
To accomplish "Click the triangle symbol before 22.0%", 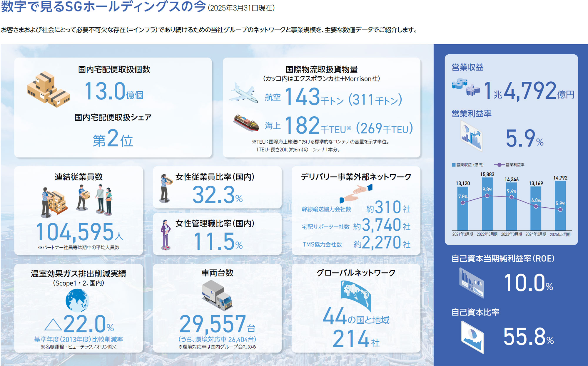I will [x=53, y=324].
